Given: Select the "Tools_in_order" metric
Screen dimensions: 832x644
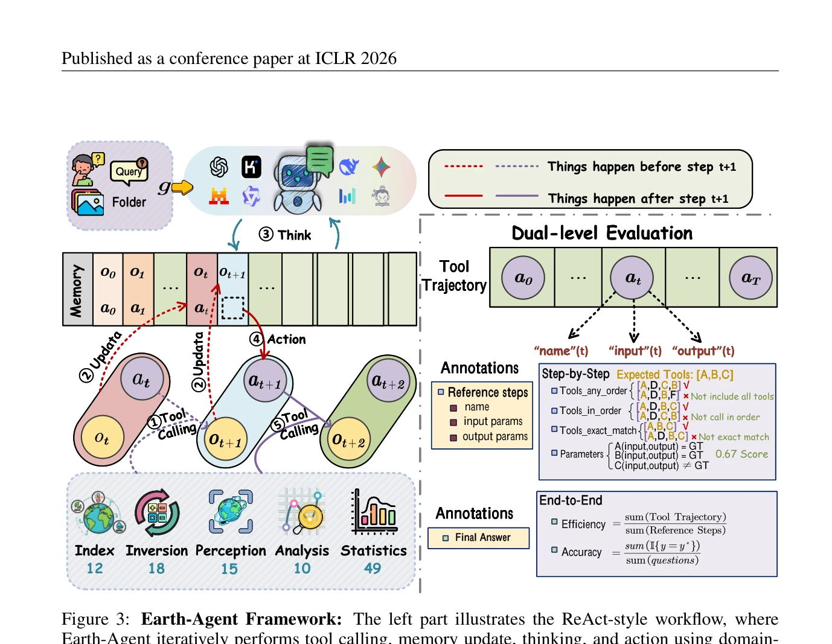Looking at the screenshot, I should tap(590, 411).
